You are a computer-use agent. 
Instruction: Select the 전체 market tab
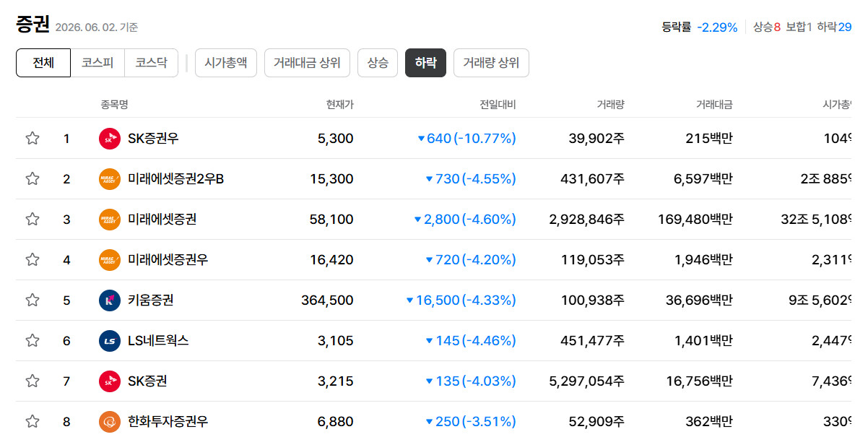(43, 63)
